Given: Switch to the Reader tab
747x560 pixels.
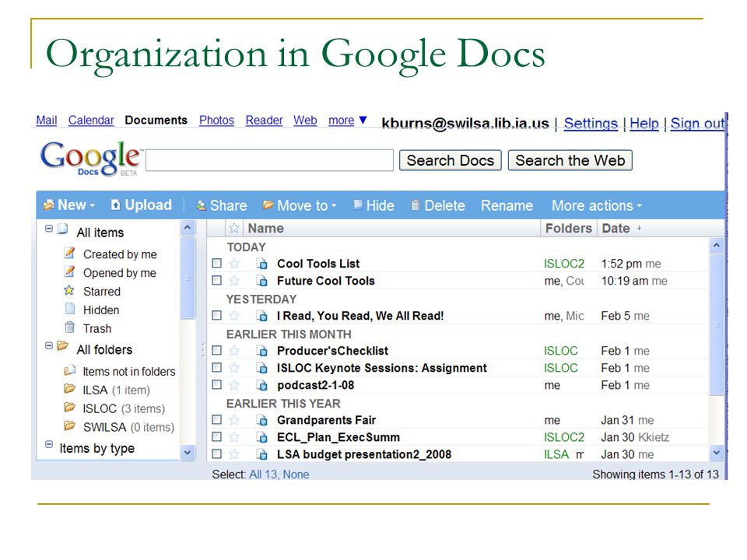Looking at the screenshot, I should [265, 121].
